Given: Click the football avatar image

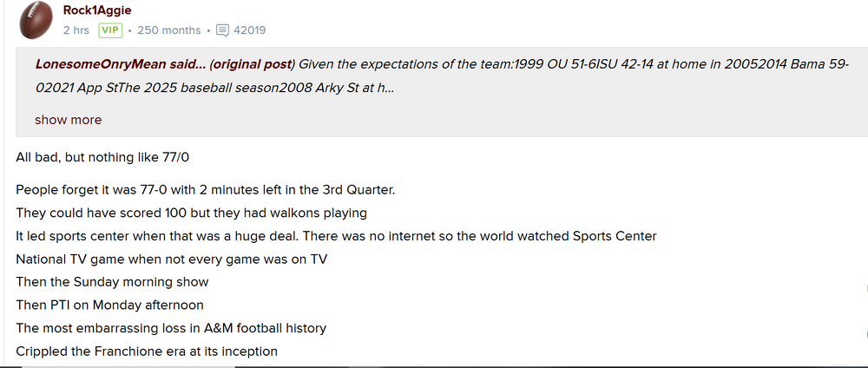Looking at the screenshot, I should (x=36, y=21).
